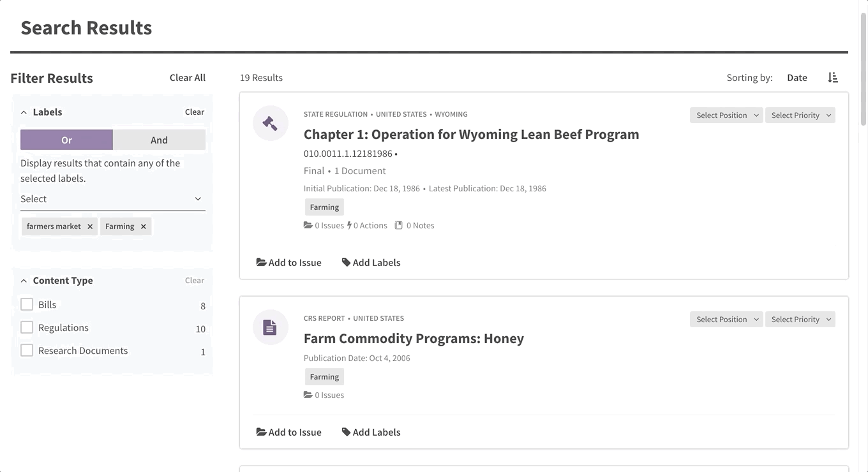Click the 19 Results count text
Viewport: 868px width, 472px height.
pyautogui.click(x=261, y=78)
